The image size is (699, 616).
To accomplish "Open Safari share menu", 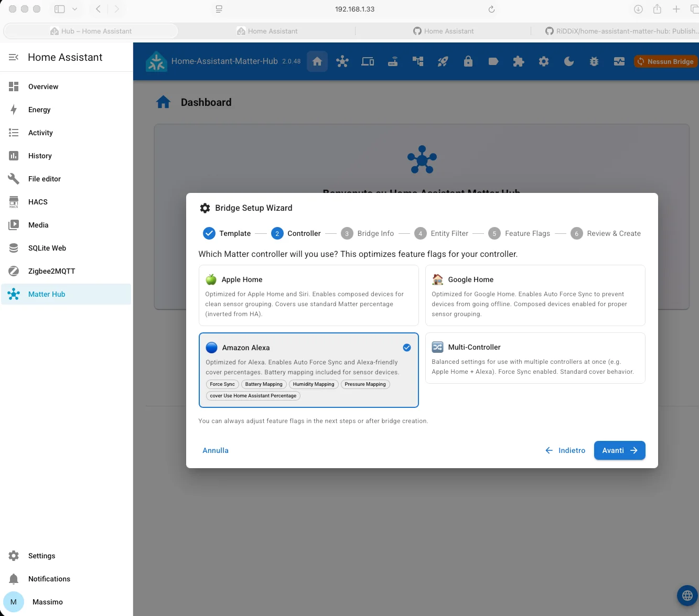I will 657,9.
